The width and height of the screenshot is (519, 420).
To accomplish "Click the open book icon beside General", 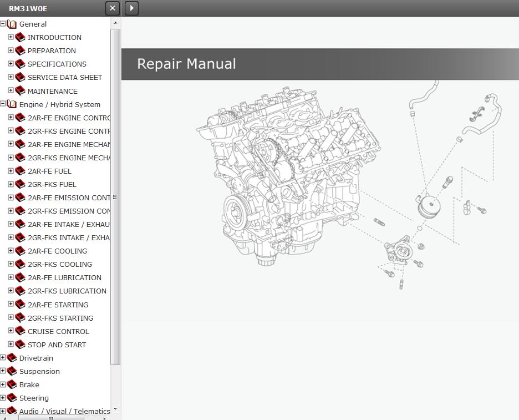I will (12, 24).
